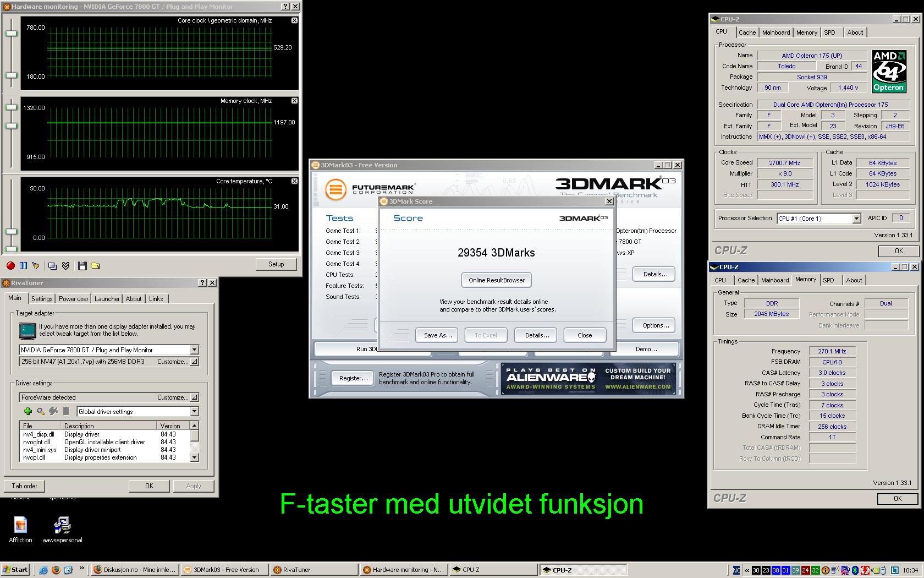Switch to RivaTuner Power user tab

pos(73,299)
